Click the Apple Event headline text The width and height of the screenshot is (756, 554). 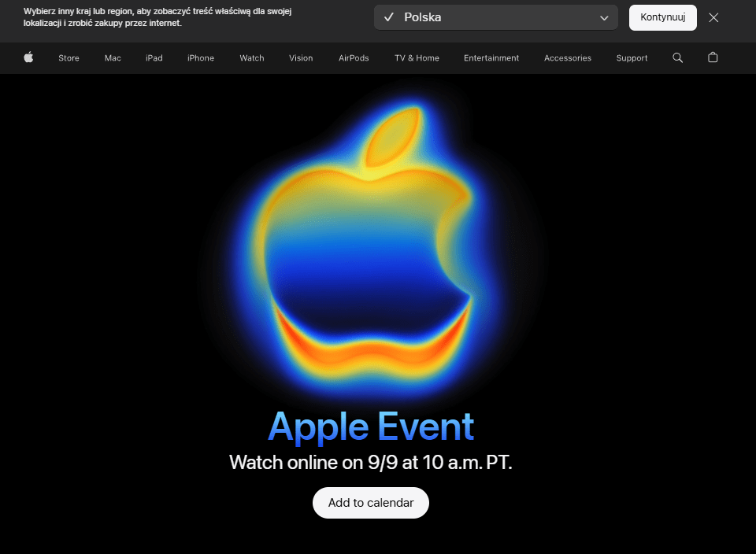click(371, 427)
